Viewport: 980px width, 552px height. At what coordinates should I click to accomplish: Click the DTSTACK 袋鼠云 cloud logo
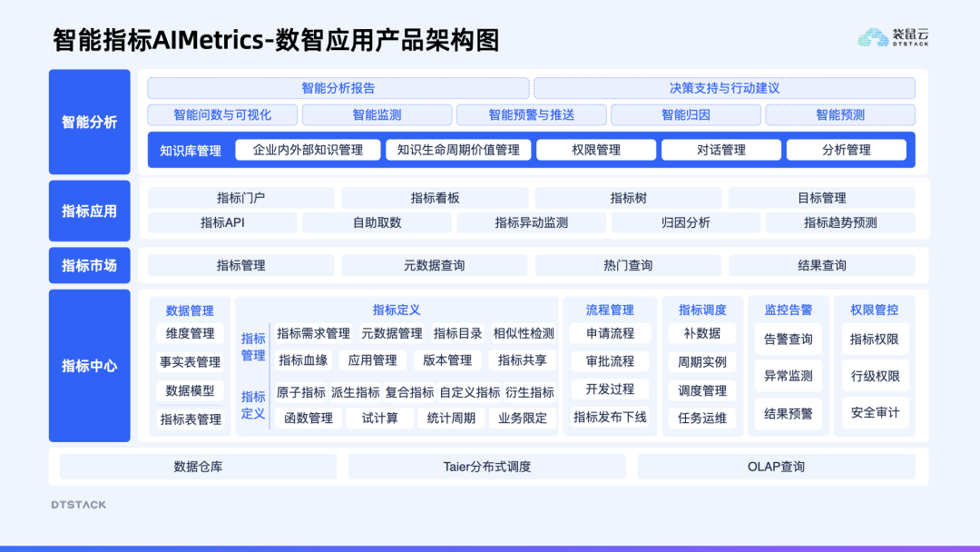coord(893,37)
